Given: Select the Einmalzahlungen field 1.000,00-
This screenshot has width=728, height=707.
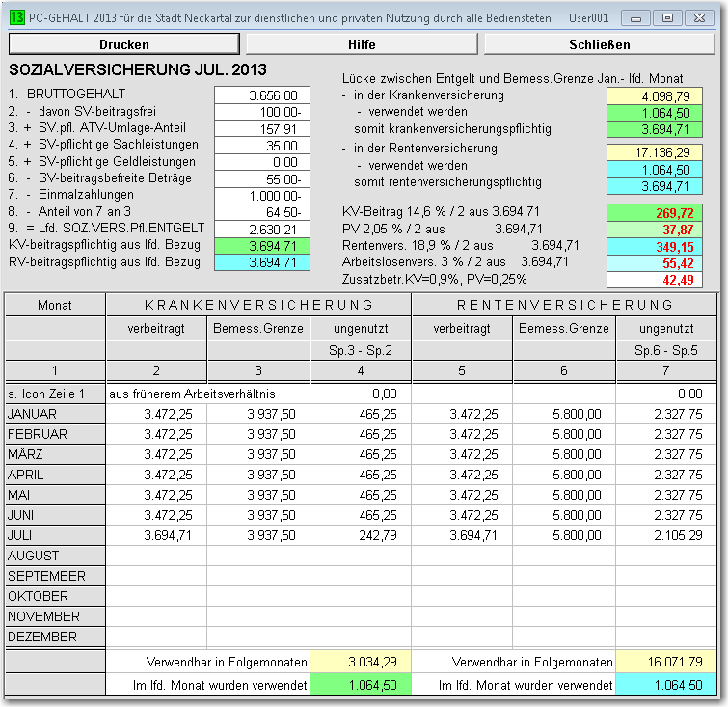Looking at the screenshot, I should pyautogui.click(x=262, y=196).
